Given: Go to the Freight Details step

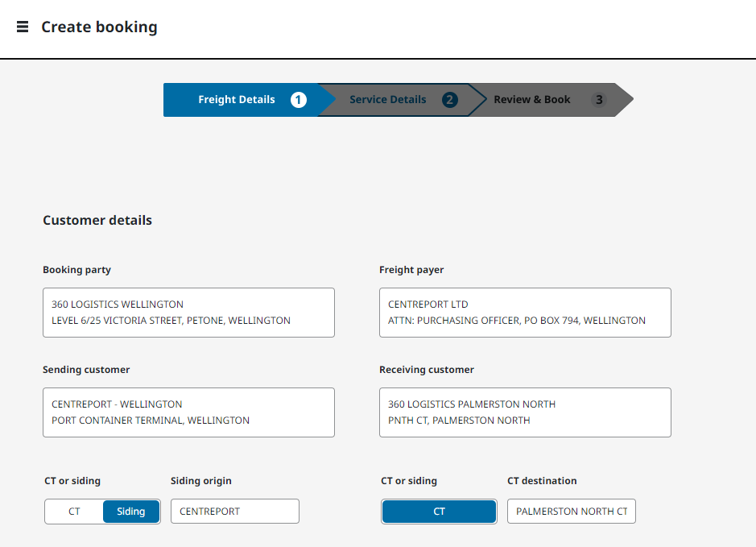Looking at the screenshot, I should [x=236, y=100].
